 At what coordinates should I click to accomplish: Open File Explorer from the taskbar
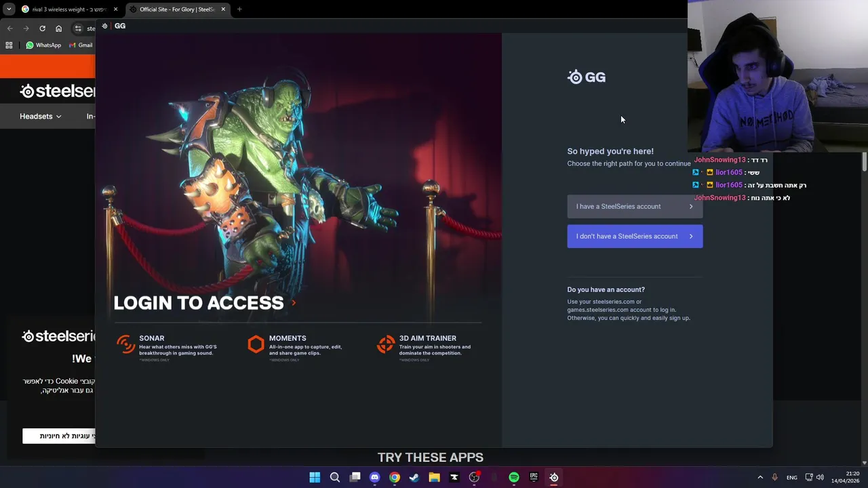click(x=434, y=477)
